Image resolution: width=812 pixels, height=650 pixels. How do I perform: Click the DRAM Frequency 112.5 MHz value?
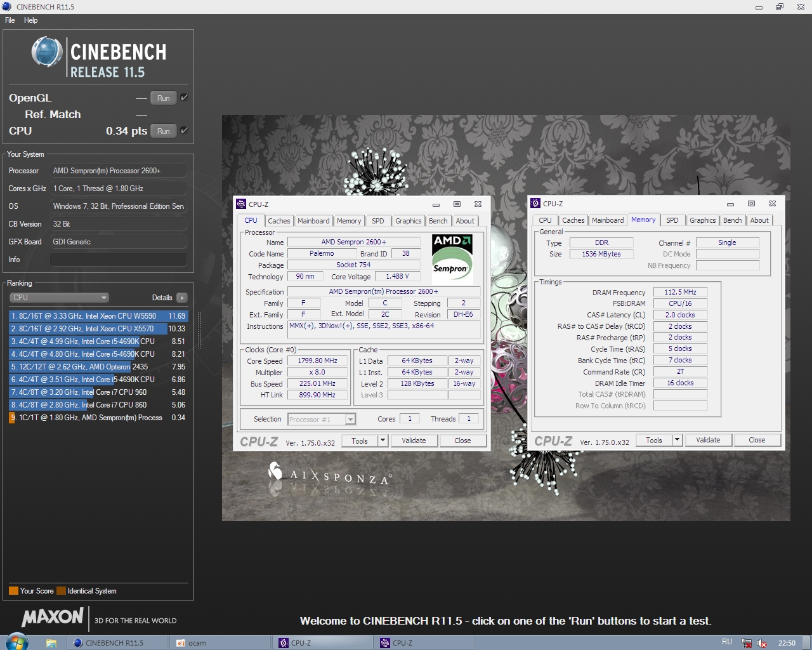click(680, 292)
